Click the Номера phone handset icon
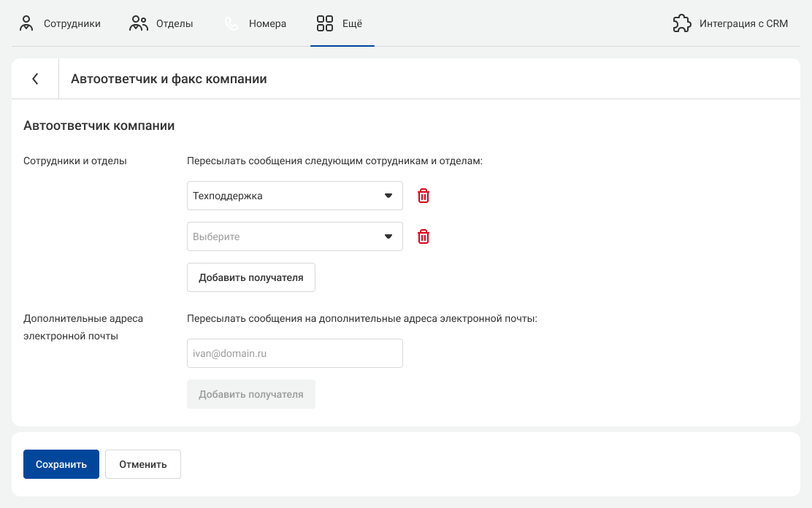The image size is (812, 508). point(231,23)
